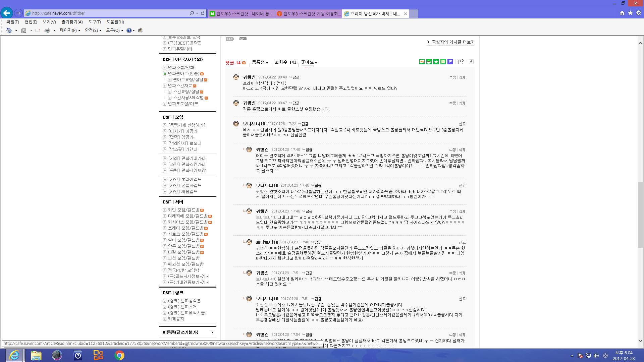Click the download icon beside the share arrow

tap(471, 62)
